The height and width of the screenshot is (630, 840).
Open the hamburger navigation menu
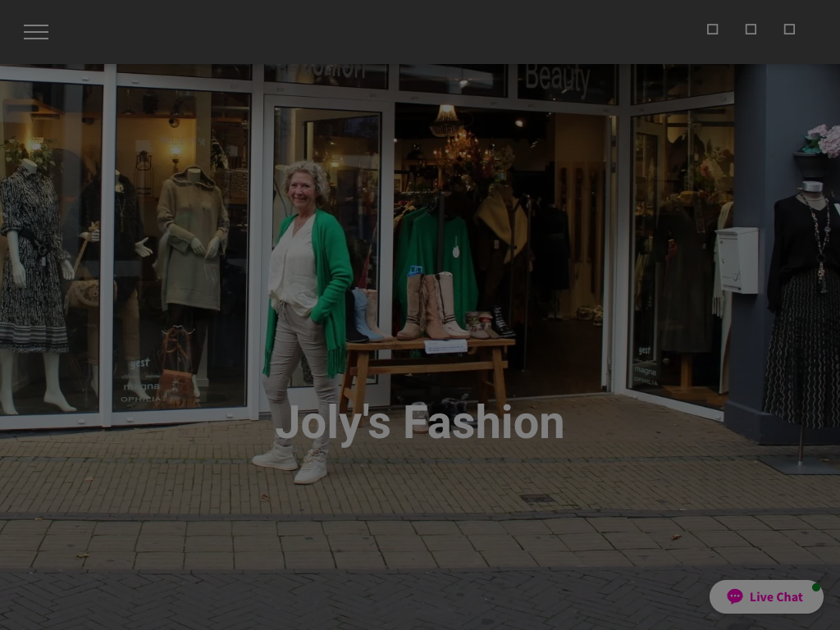[36, 32]
